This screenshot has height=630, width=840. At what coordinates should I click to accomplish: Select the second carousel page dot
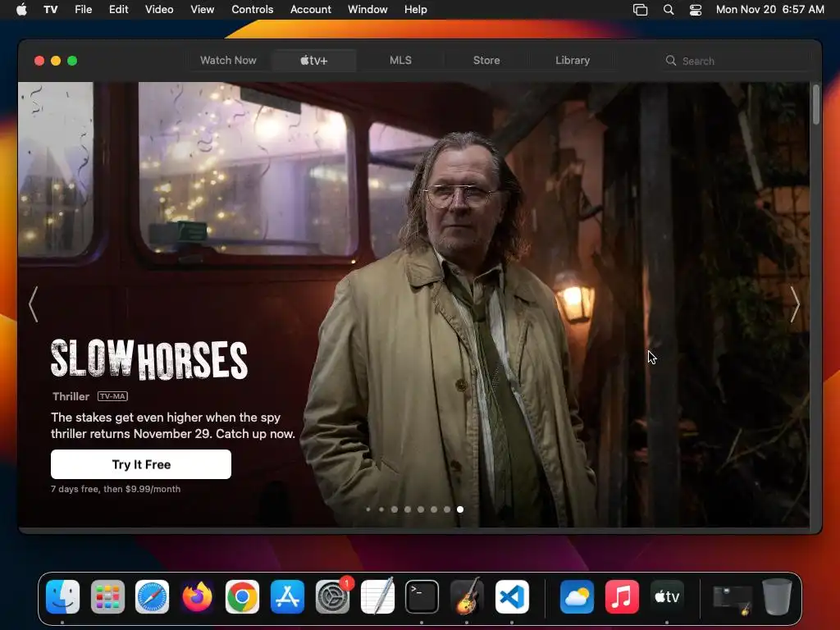pyautogui.click(x=381, y=509)
